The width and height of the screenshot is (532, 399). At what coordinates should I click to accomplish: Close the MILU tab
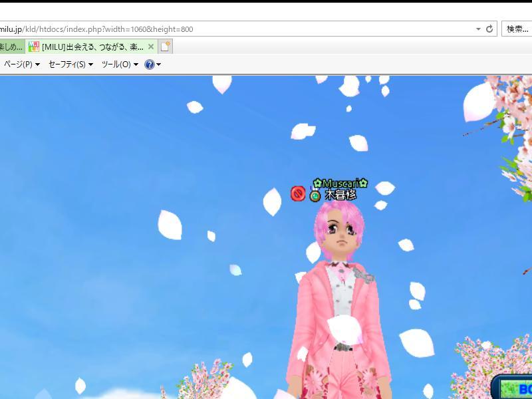click(151, 47)
